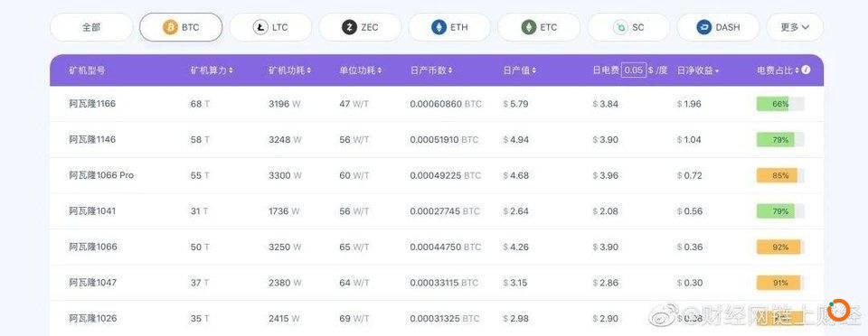Viewport: 868px width, 336px height.
Task: Select the ZEC coin filter
Action: pyautogui.click(x=360, y=27)
